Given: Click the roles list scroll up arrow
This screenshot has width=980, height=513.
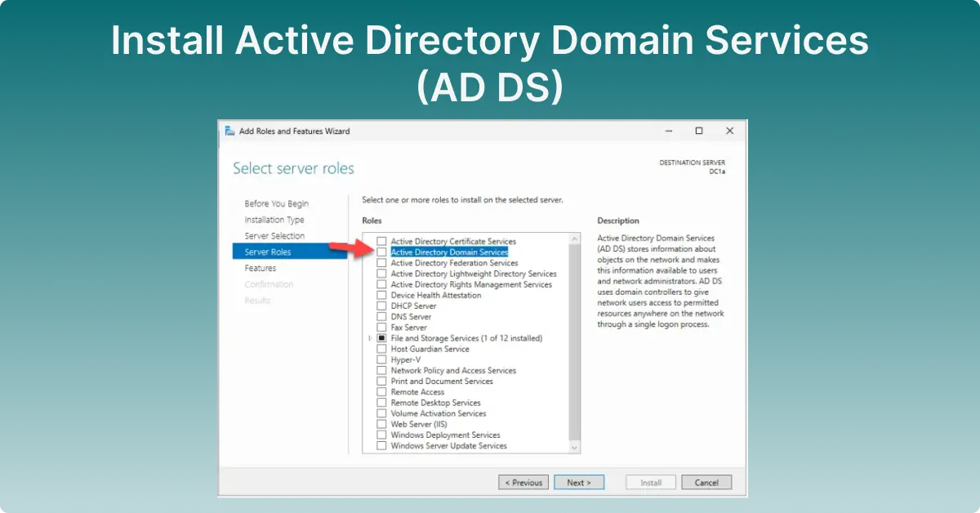Looking at the screenshot, I should pos(574,239).
